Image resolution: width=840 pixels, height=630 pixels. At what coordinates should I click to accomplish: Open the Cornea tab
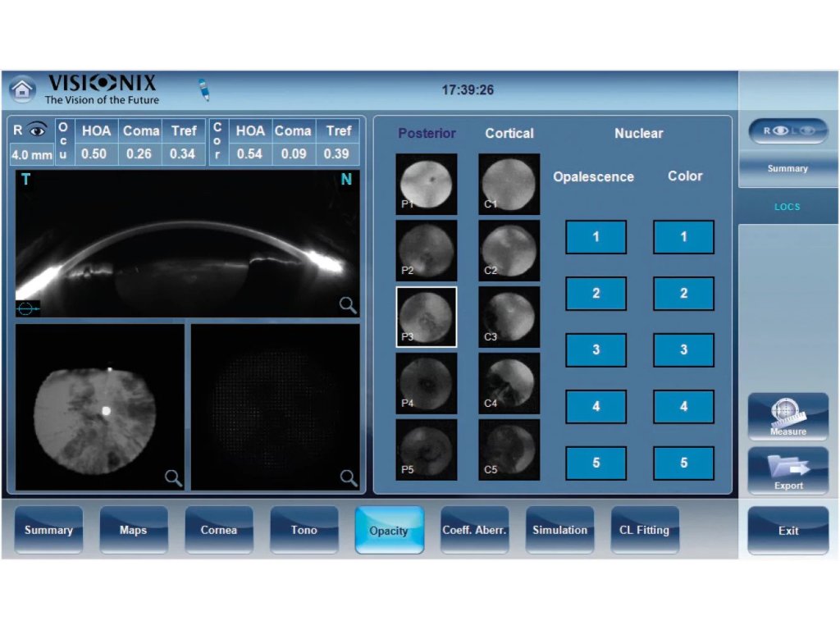[218, 530]
